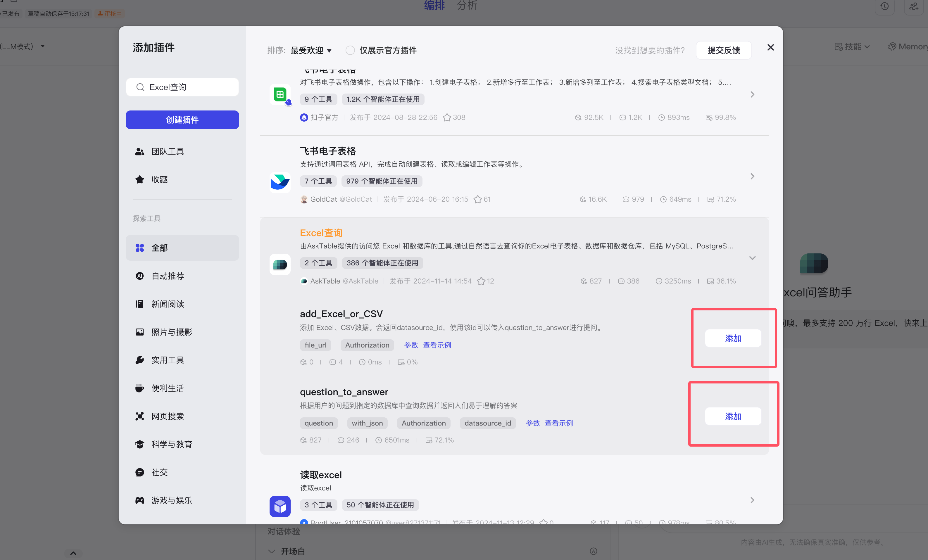
Task: Click the 读取excel blue cube icon
Action: [x=280, y=507]
